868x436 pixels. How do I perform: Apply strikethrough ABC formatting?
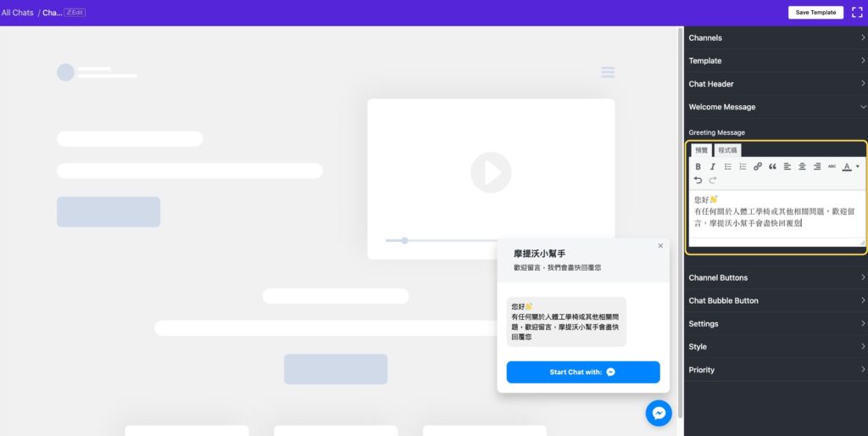[832, 167]
